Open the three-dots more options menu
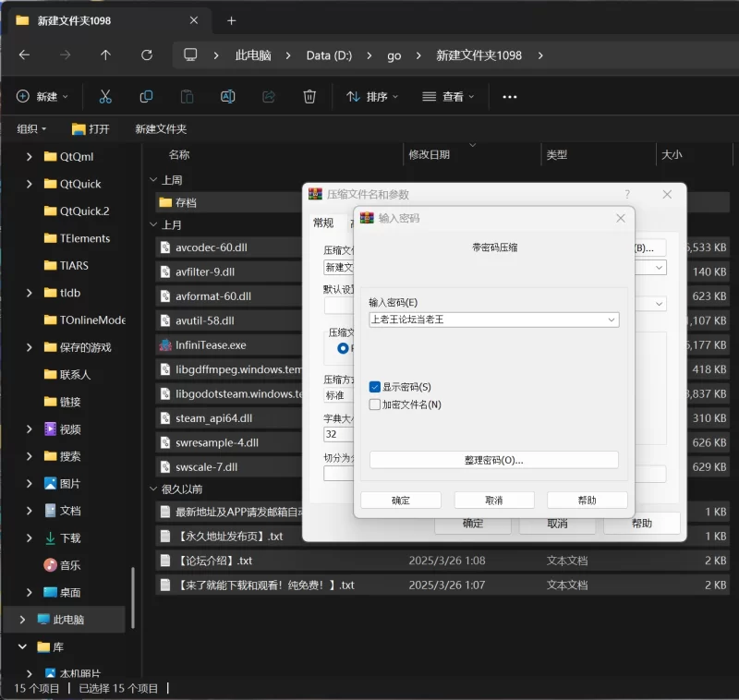The height and width of the screenshot is (700, 739). click(510, 97)
